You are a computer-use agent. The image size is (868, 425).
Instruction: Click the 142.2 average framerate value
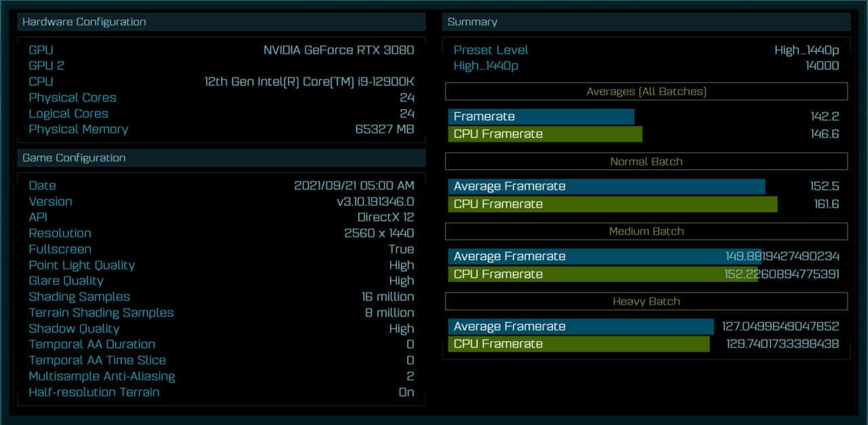coord(825,117)
